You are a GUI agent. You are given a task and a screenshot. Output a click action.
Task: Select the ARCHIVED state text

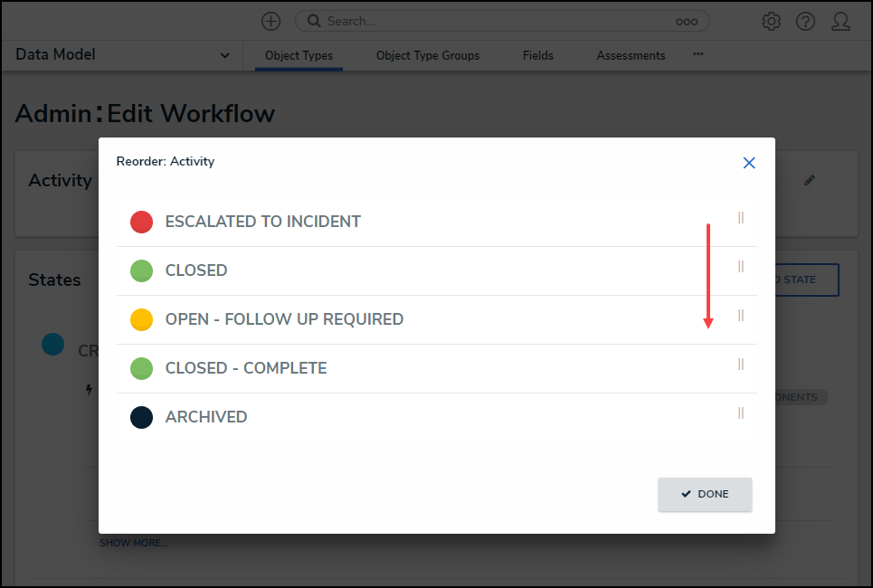pos(206,417)
